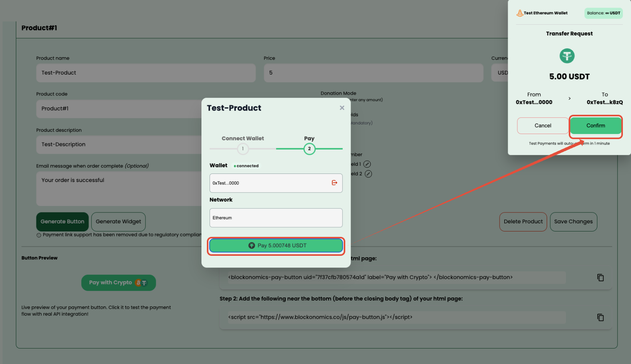
Task: Click the connected status label
Action: (246, 166)
